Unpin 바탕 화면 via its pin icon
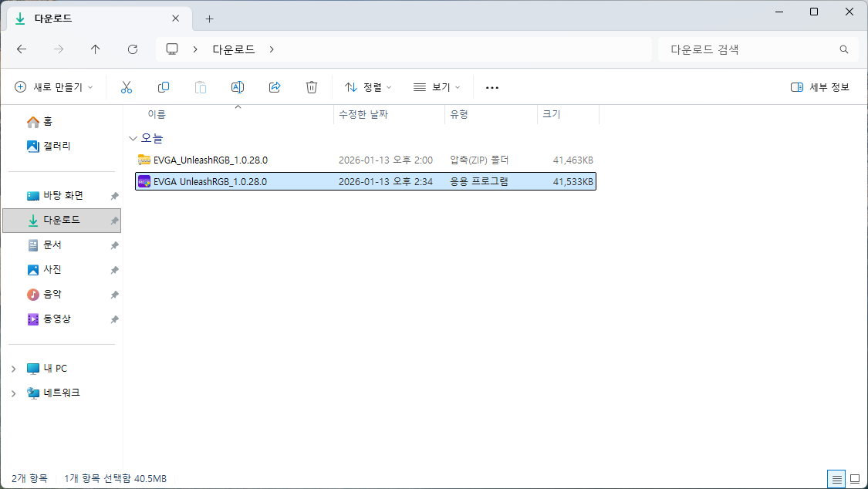This screenshot has width=868, height=489. (115, 196)
